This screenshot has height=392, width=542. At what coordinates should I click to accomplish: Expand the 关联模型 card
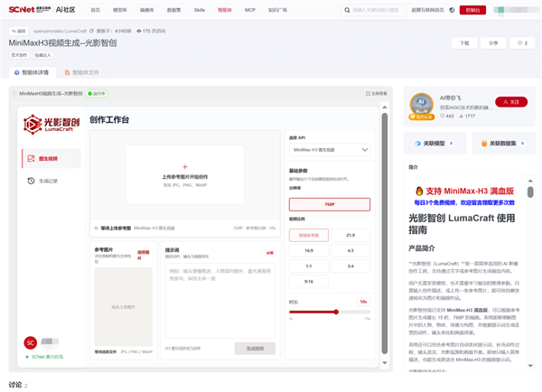[x=435, y=144]
